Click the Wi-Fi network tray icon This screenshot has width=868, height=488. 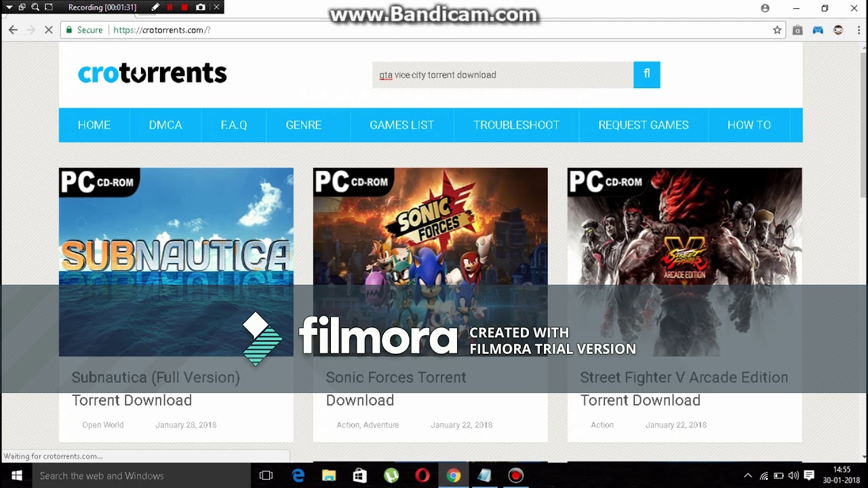click(764, 476)
